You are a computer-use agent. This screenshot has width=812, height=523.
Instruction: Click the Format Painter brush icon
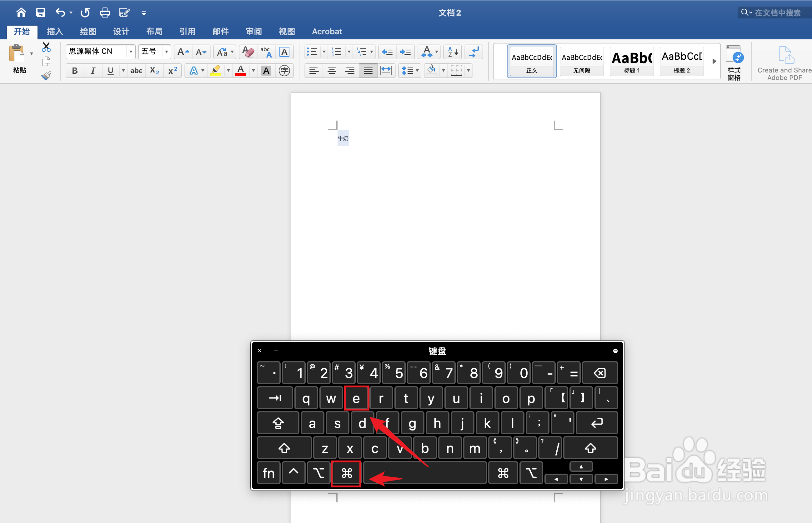click(46, 75)
